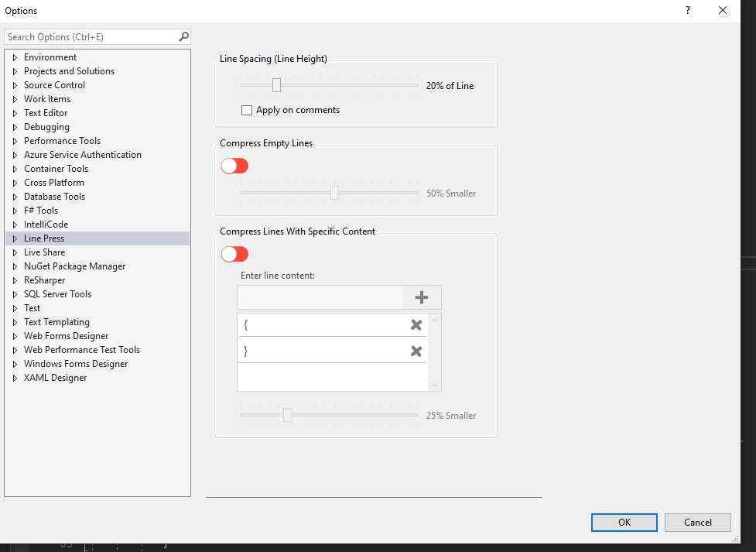Expand the Environment tree node
The image size is (756, 552).
pyautogui.click(x=15, y=57)
